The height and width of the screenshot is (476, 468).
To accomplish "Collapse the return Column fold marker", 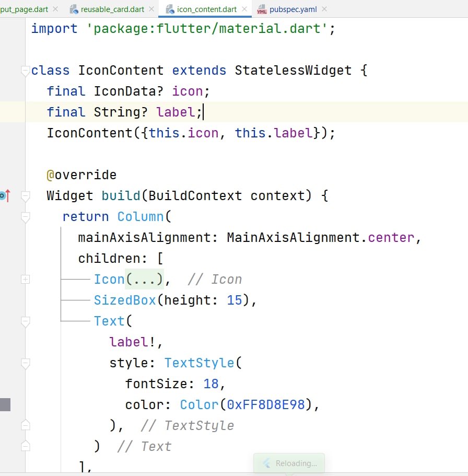I will (x=26, y=217).
